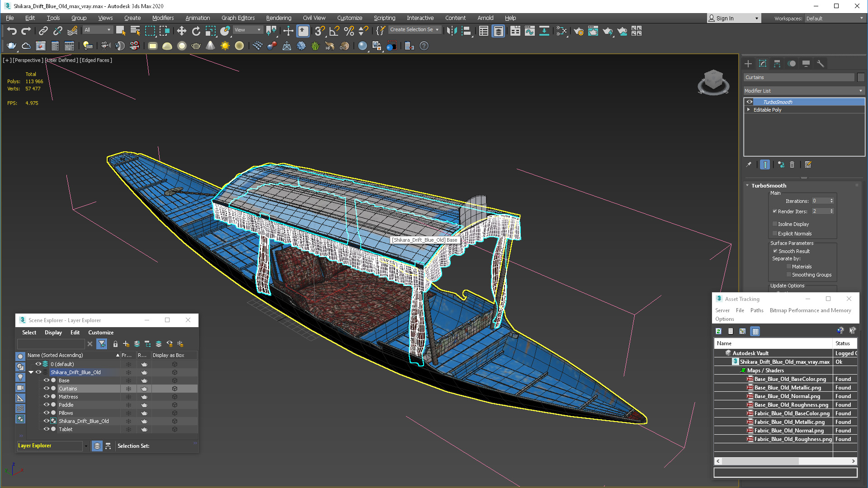Image resolution: width=868 pixels, height=488 pixels.
Task: Select Render Iters value field in TurboSmooth
Action: point(820,211)
